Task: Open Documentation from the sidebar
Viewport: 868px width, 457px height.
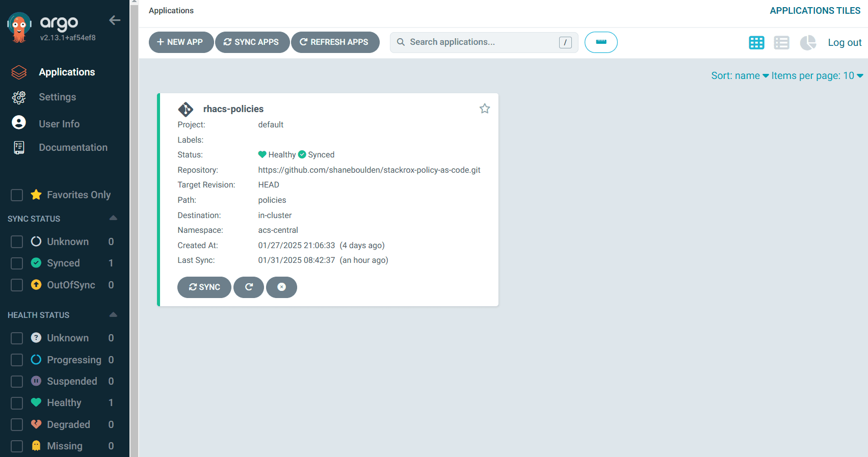Action: click(x=73, y=147)
